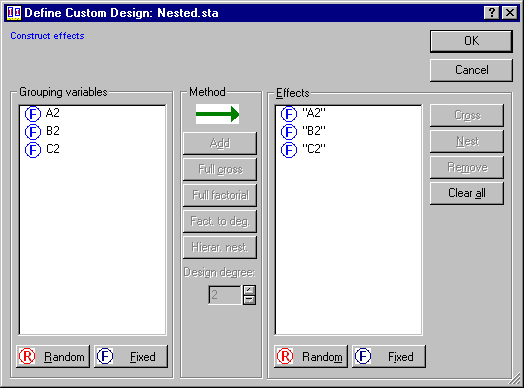Click the F icon beside C2 in Grouping variables

point(33,150)
